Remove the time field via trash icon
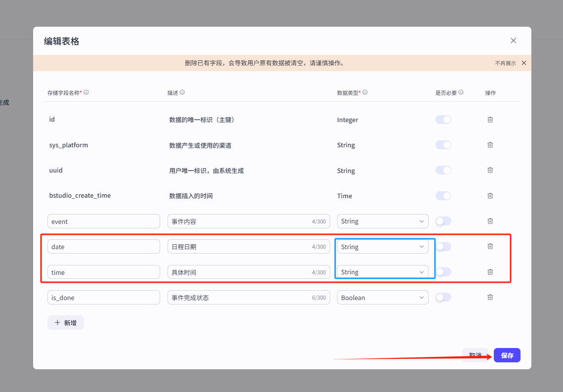Image resolution: width=563 pixels, height=392 pixels. (x=490, y=272)
